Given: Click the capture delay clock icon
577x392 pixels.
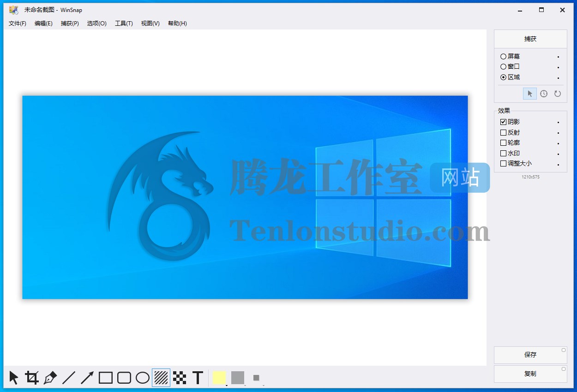Looking at the screenshot, I should 544,94.
